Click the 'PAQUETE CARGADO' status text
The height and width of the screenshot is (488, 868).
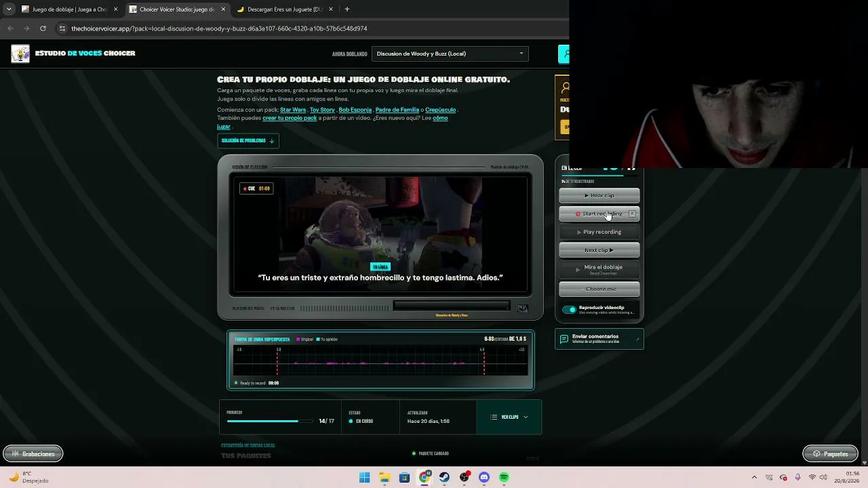[434, 453]
